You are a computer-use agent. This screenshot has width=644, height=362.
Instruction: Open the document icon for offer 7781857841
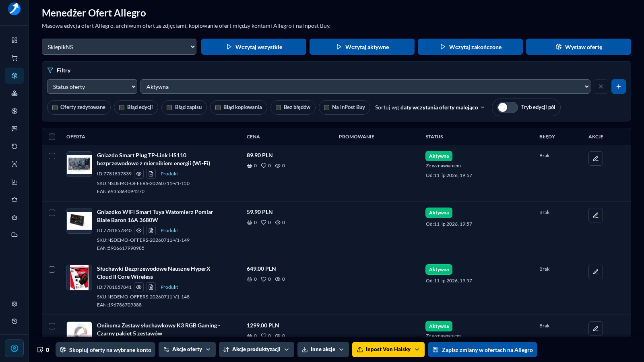151,287
